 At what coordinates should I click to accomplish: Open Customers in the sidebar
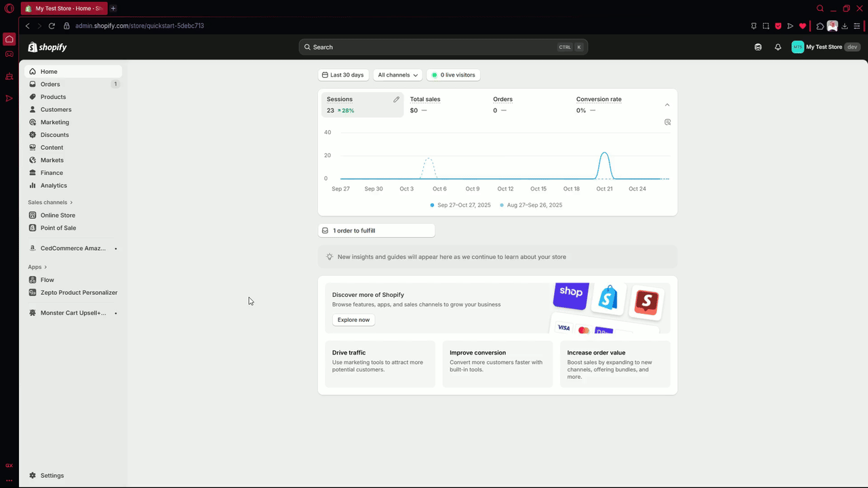(x=73, y=109)
